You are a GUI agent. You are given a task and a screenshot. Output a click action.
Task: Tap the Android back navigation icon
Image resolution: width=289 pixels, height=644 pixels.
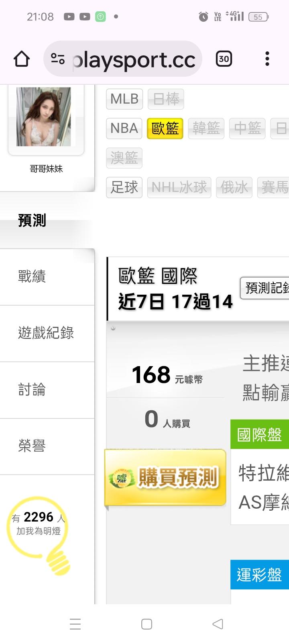[x=218, y=624]
